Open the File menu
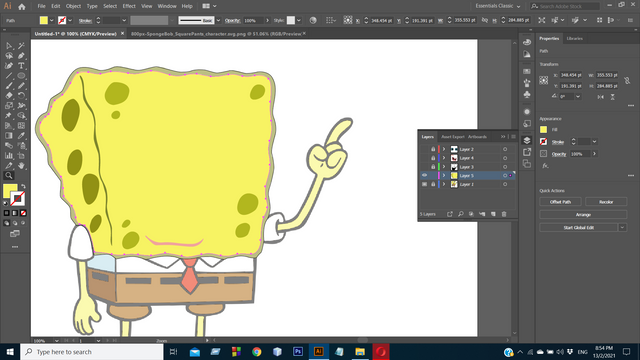The image size is (640, 360). pos(41,6)
